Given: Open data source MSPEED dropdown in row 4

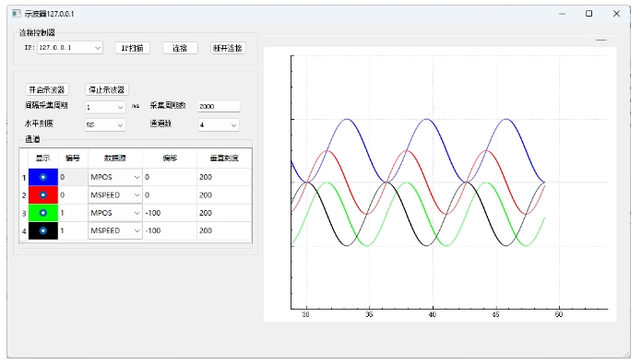Looking at the screenshot, I should click(115, 230).
